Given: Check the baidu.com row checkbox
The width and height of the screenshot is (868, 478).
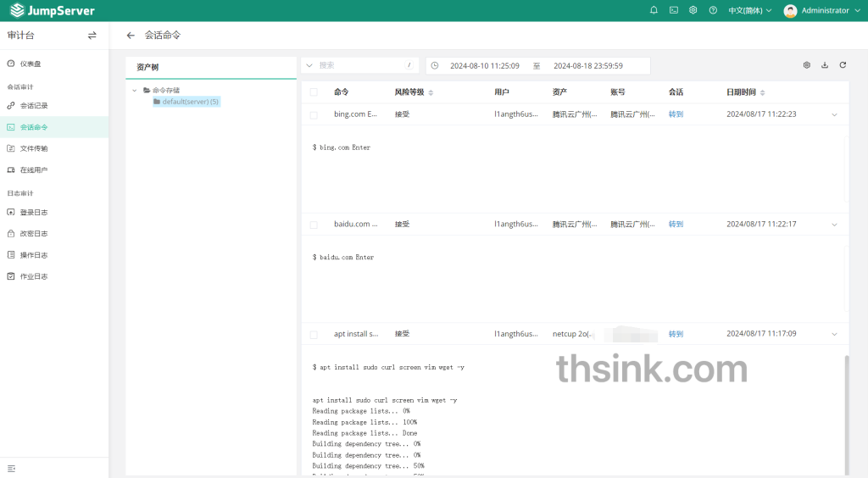Looking at the screenshot, I should pos(314,225).
